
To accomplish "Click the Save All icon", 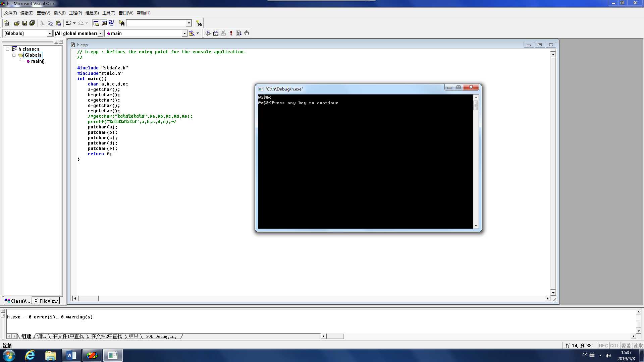I will coord(32,23).
